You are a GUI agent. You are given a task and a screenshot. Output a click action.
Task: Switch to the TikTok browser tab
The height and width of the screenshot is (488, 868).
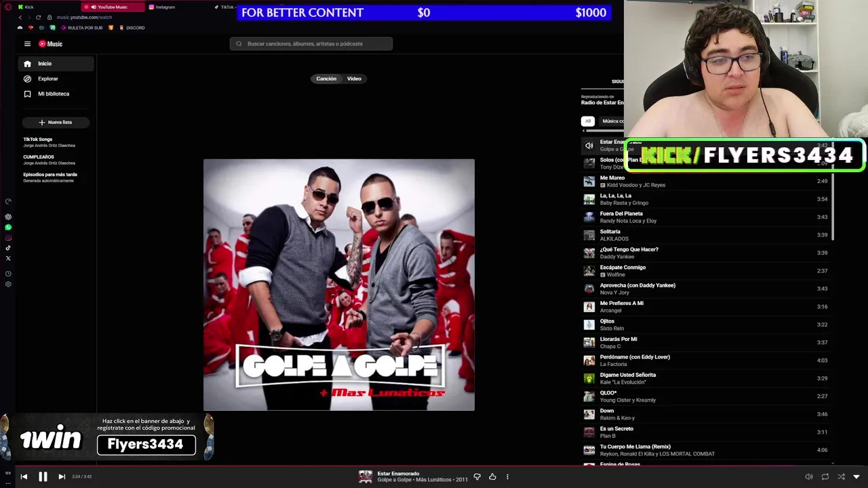(x=224, y=7)
